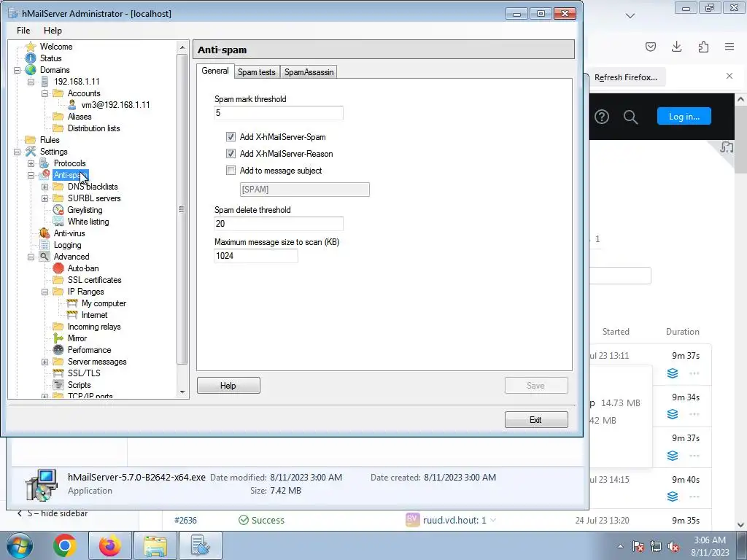Screen dimensions: 747x560
Task: Click the SSL/TLS barrier icon
Action: click(x=58, y=373)
